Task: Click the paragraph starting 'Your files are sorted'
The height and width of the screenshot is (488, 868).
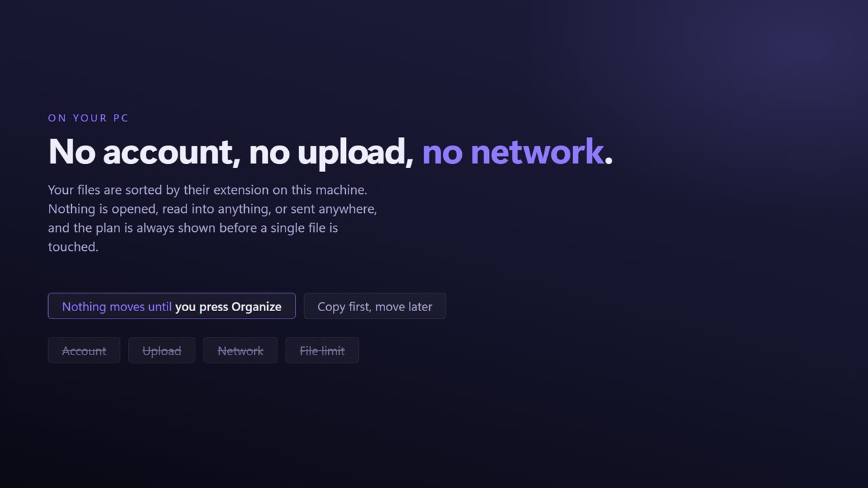Action: tap(213, 218)
